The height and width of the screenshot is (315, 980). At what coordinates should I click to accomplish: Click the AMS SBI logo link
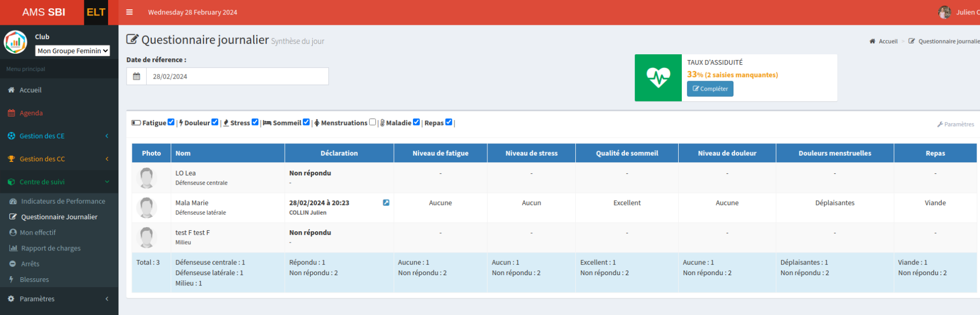click(x=43, y=12)
